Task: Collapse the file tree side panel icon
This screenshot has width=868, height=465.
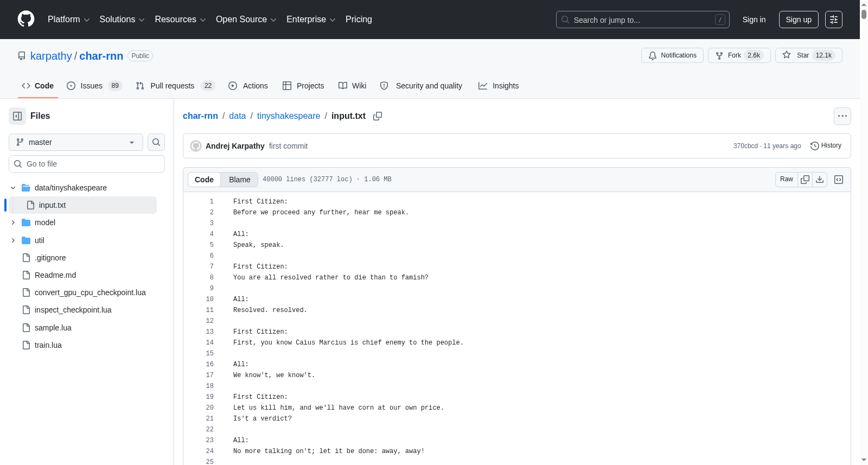Action: 17,116
